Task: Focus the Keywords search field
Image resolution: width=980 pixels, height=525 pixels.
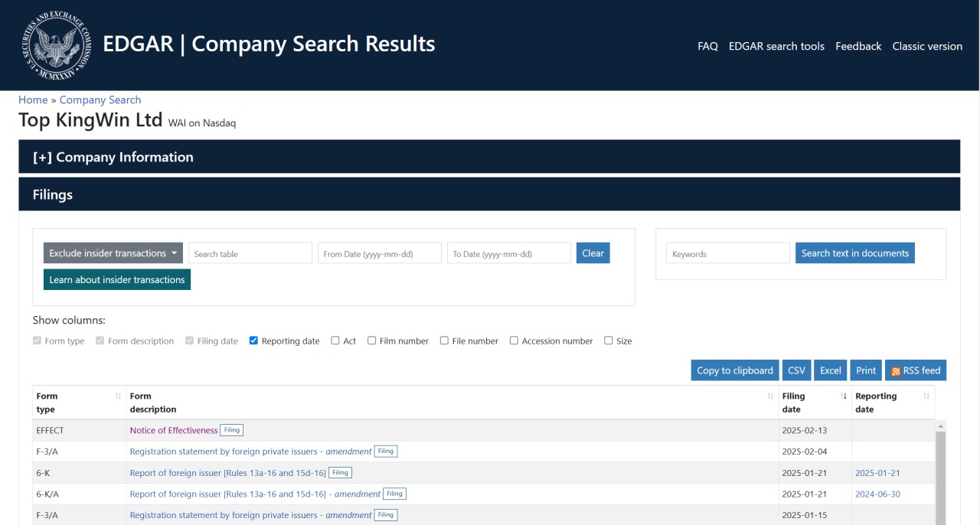Action: [727, 253]
